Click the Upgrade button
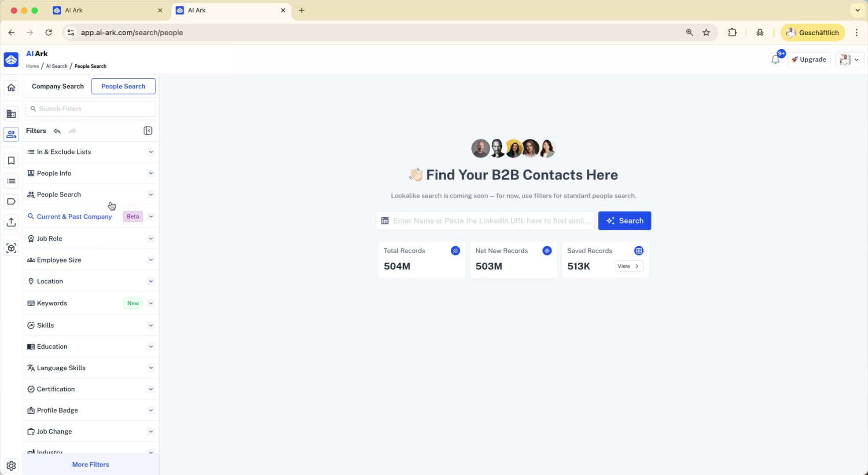Screen dimensions: 868x475 click(x=809, y=60)
